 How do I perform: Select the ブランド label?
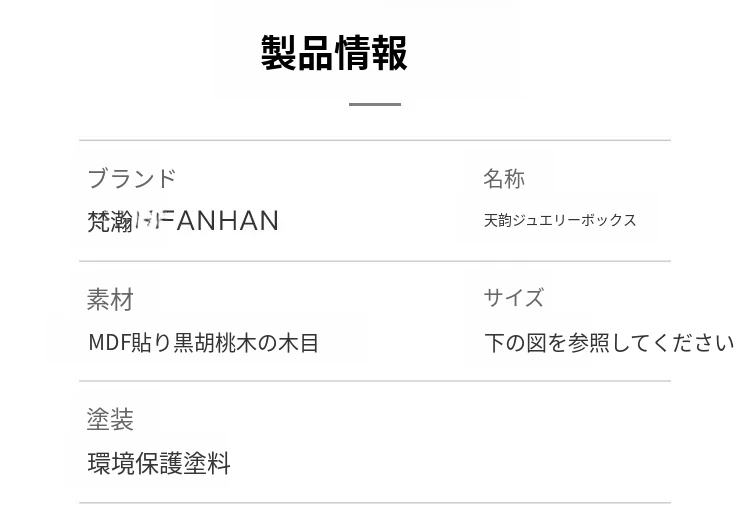point(131,179)
